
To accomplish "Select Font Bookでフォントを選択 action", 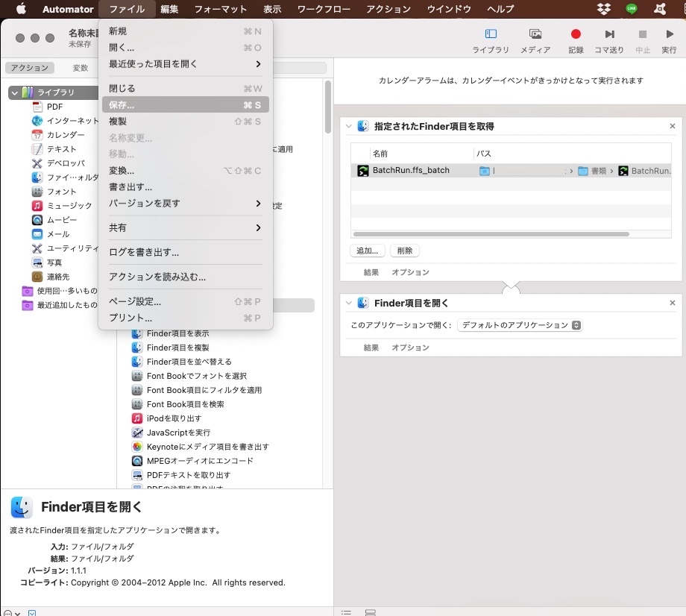I will pos(189,376).
